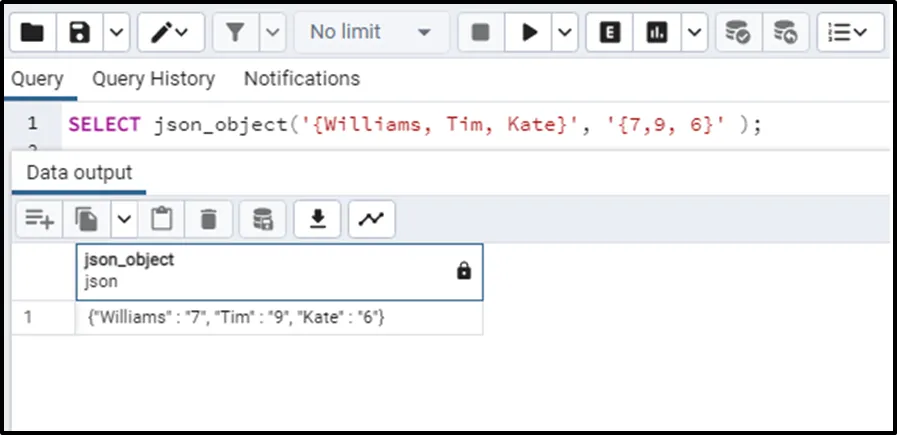Expand the save options dropdown arrow
The image size is (897, 435).
click(116, 33)
